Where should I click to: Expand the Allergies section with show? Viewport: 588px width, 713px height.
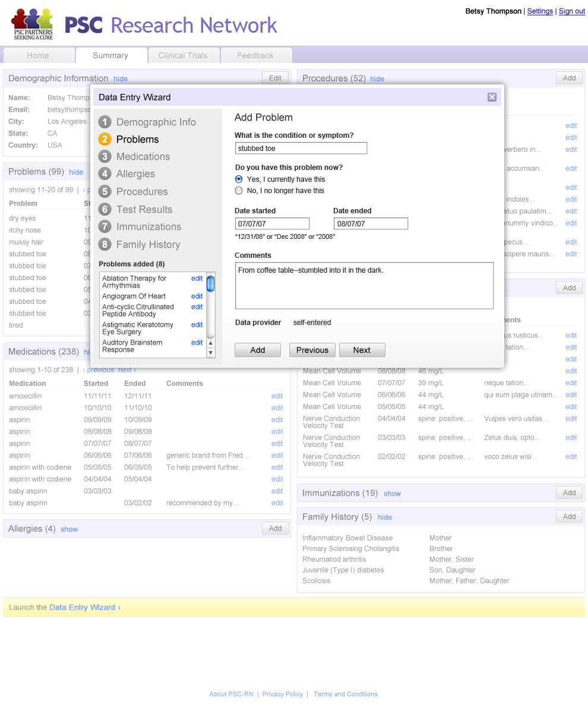point(69,529)
